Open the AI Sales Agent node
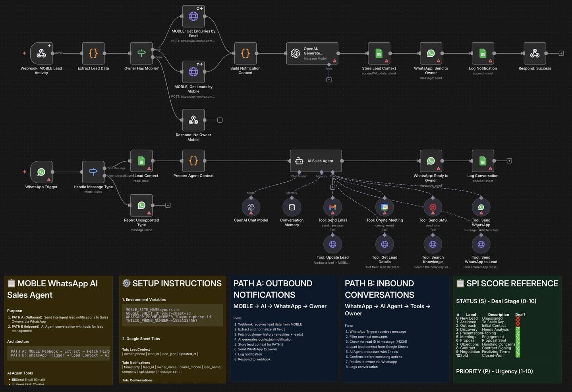This screenshot has height=392, width=572. [316, 161]
